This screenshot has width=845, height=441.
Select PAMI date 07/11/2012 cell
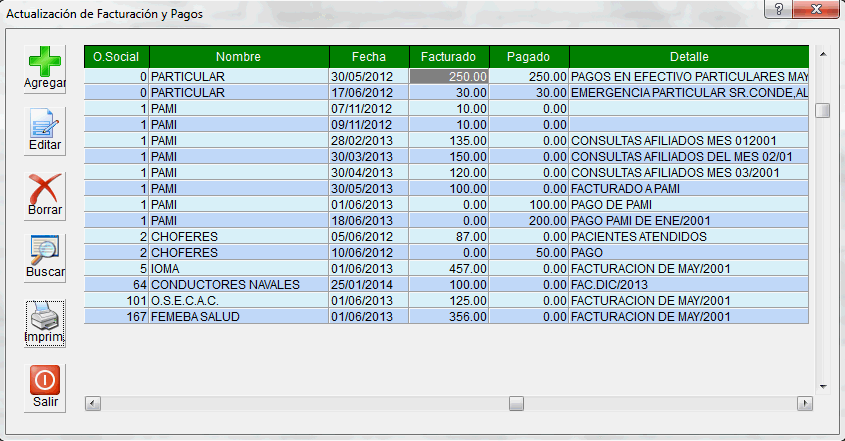point(369,109)
